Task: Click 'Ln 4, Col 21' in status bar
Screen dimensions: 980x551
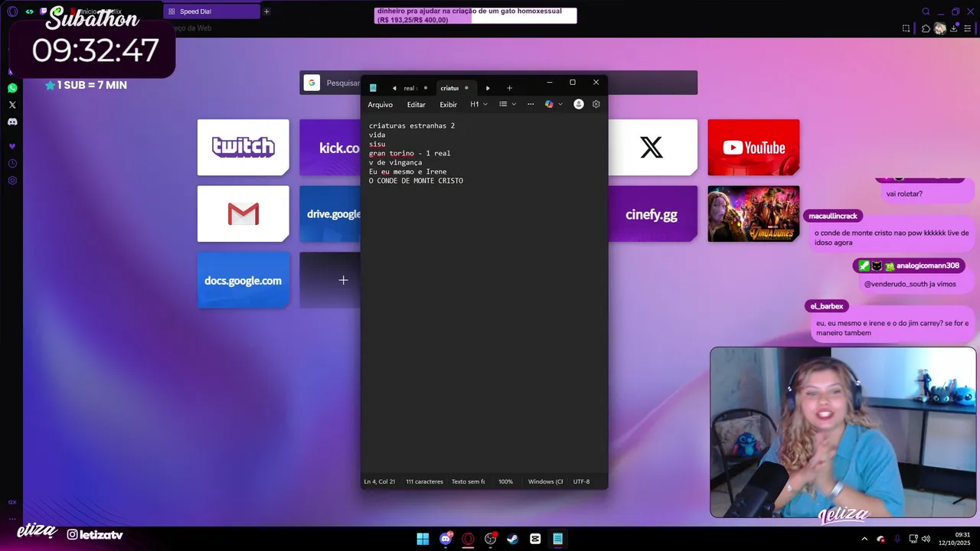Action: [380, 481]
